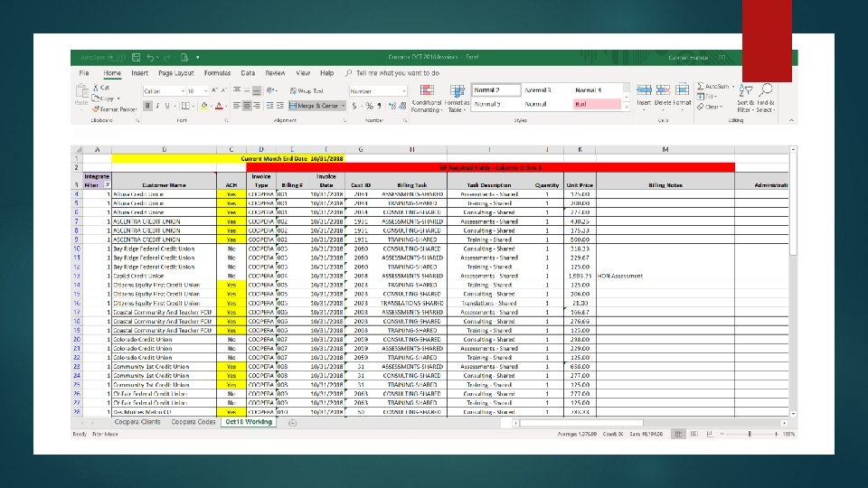Click Top Align icon
This screenshot has height=488, width=868.
click(x=237, y=90)
